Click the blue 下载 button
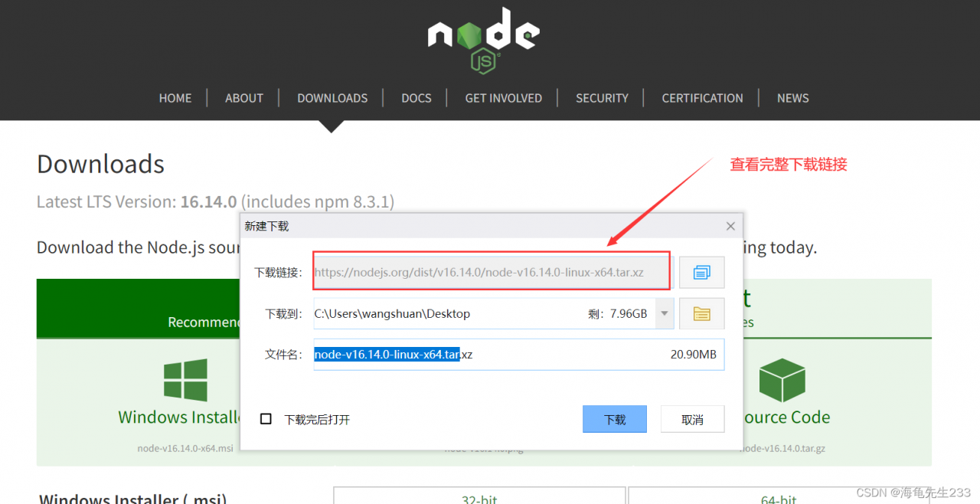The height and width of the screenshot is (504, 980). [615, 419]
